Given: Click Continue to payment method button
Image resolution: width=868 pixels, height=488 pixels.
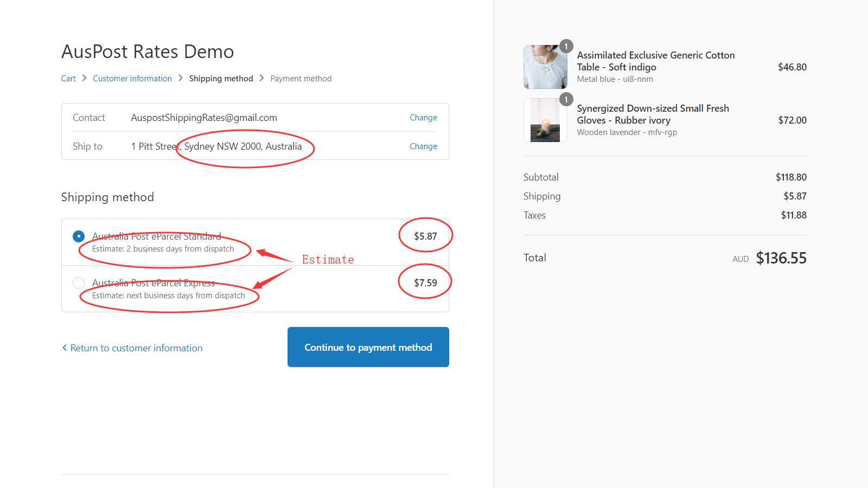Looking at the screenshot, I should point(368,347).
